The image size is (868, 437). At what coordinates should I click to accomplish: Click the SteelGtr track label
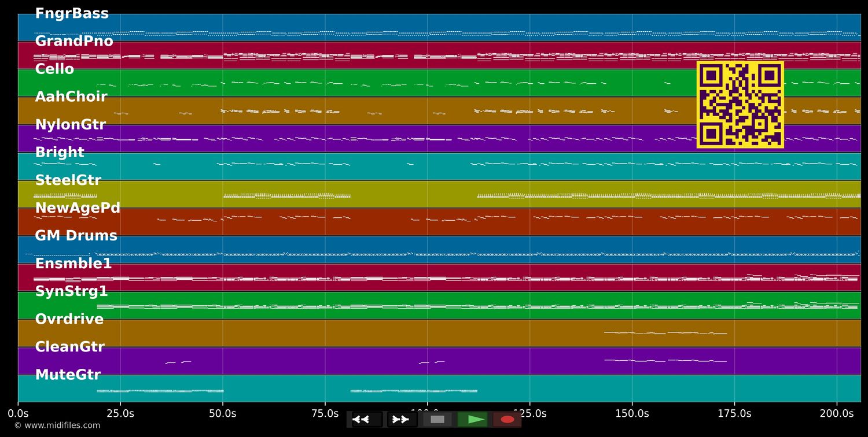click(x=68, y=180)
